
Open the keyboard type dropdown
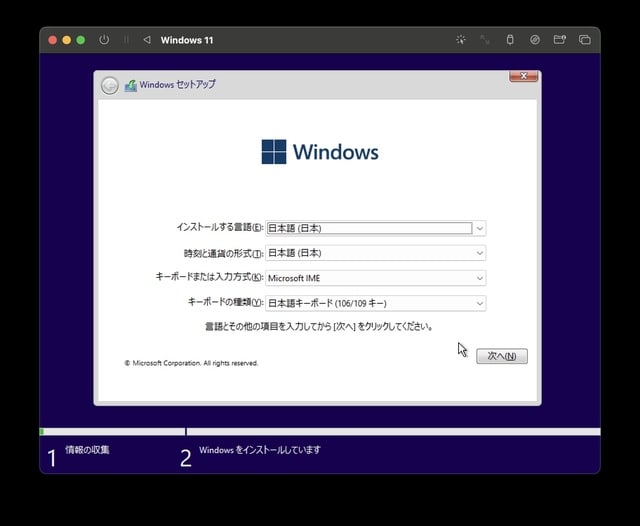coord(480,303)
